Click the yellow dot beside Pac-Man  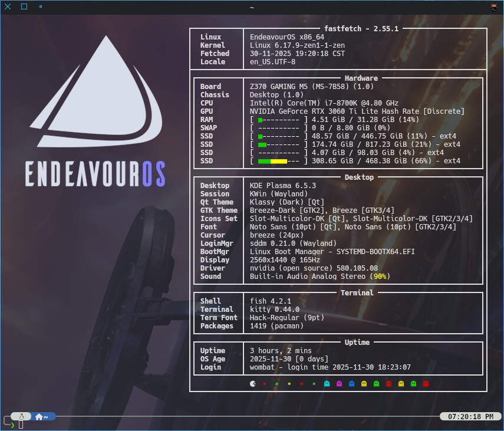point(289,384)
